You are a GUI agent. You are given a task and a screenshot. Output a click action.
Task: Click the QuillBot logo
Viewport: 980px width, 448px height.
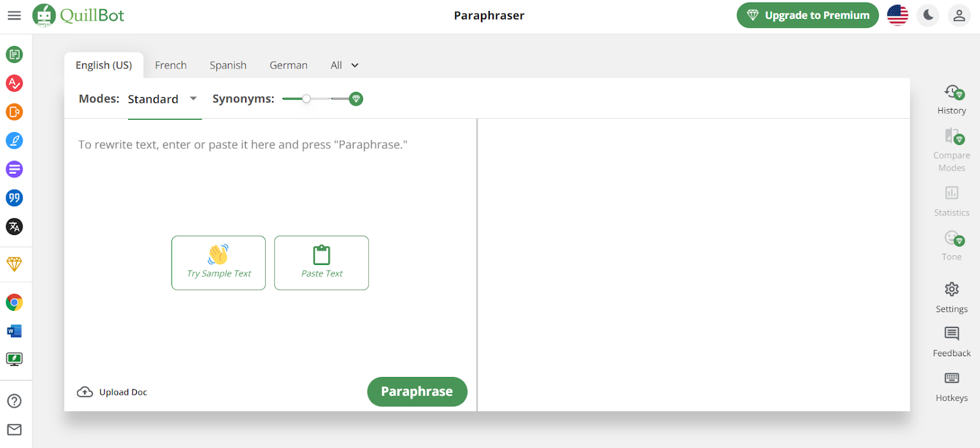pos(78,15)
